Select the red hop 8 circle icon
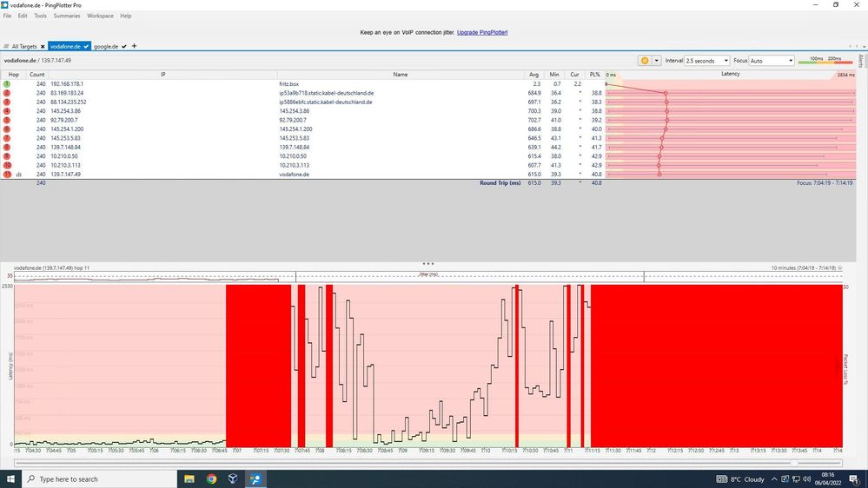868x488 pixels. click(x=7, y=147)
